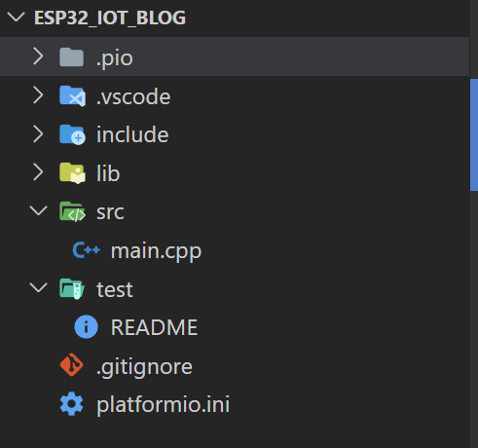Click the orange git icon for .gitignore
The image size is (478, 448).
pyautogui.click(x=72, y=365)
